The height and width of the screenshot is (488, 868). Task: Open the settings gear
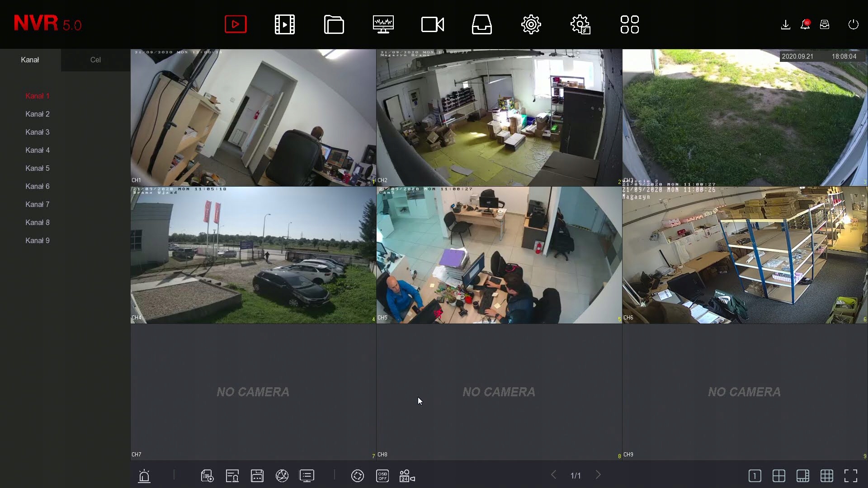click(x=531, y=24)
